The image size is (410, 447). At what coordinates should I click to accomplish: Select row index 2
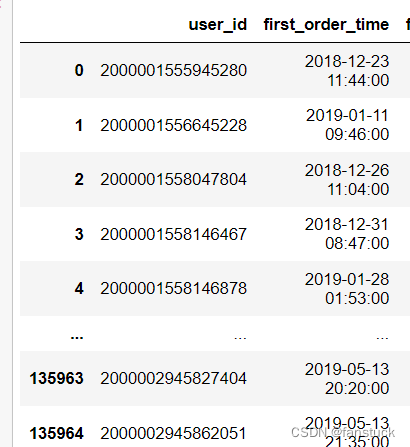click(79, 179)
